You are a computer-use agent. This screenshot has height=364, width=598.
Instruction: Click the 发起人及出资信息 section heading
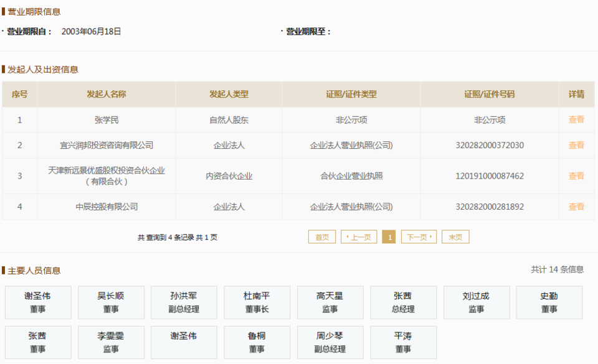pyautogui.click(x=43, y=70)
